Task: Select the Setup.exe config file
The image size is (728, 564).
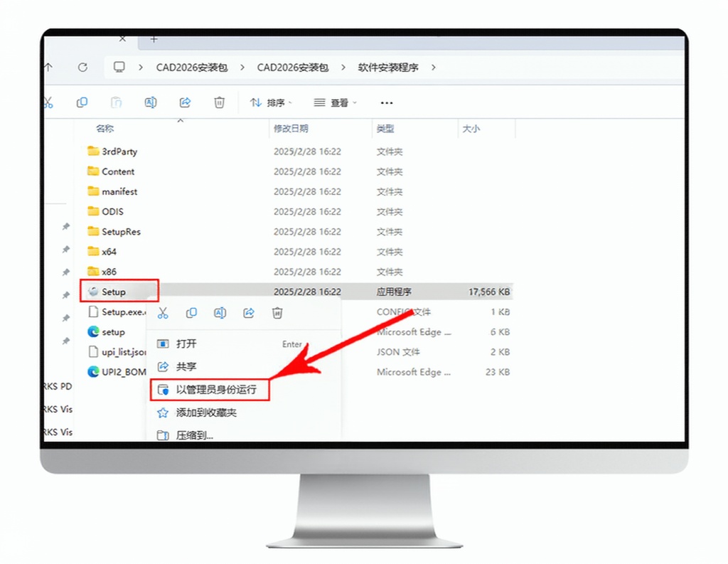Action: pos(117,312)
